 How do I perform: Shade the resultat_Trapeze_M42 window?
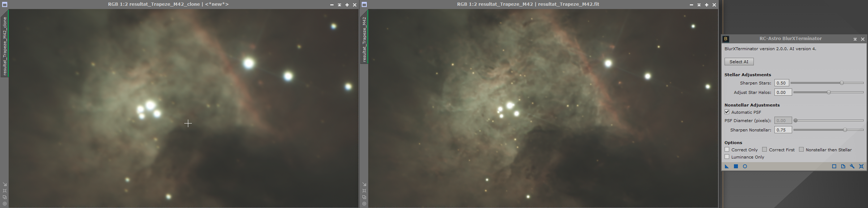(x=699, y=5)
